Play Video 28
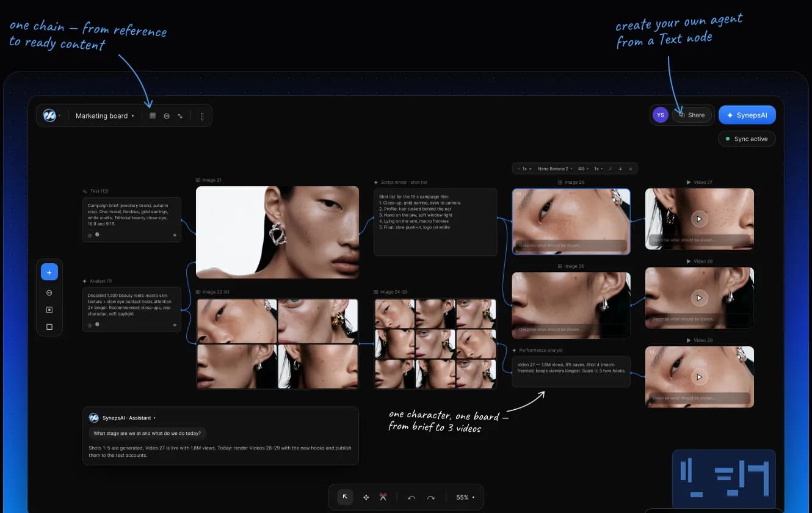812x513 pixels. click(700, 297)
